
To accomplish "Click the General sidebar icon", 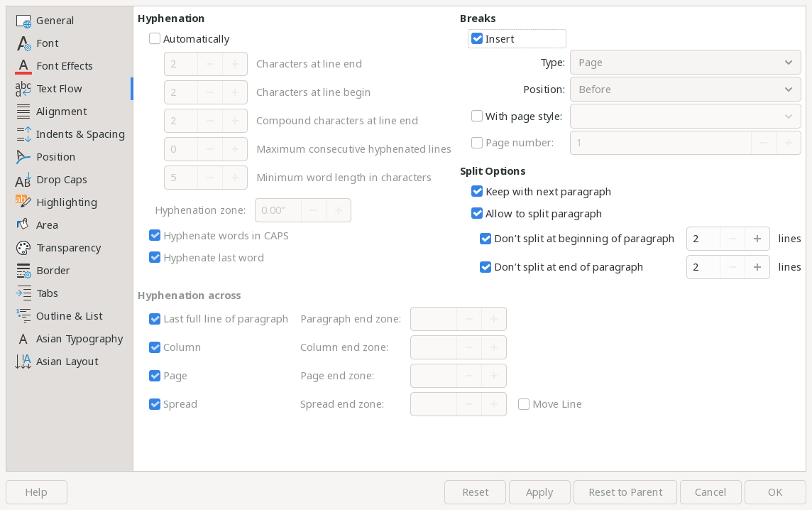I will coord(23,21).
